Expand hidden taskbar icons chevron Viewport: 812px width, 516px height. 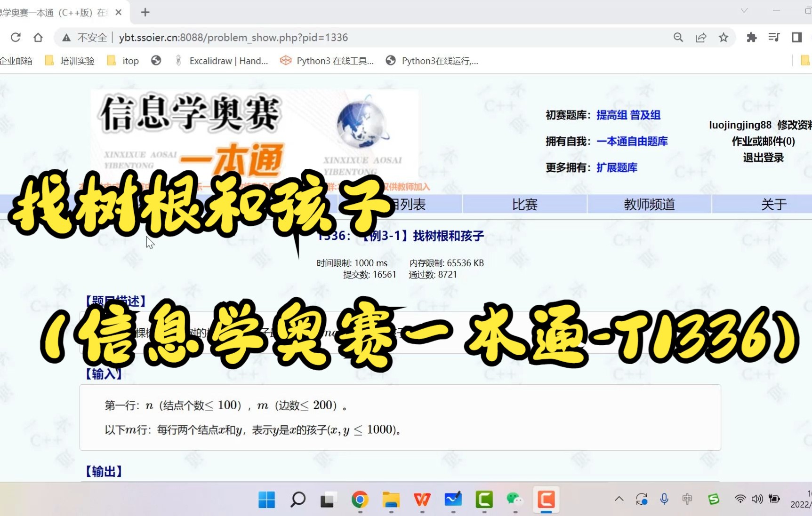pos(619,500)
